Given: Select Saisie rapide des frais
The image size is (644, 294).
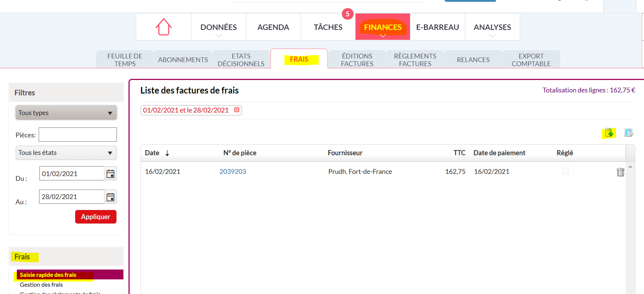Looking at the screenshot, I should click(70, 275).
